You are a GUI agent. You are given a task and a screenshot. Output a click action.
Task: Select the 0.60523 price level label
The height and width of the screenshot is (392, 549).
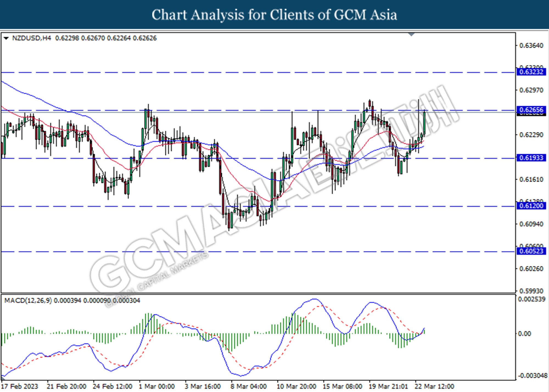click(531, 251)
